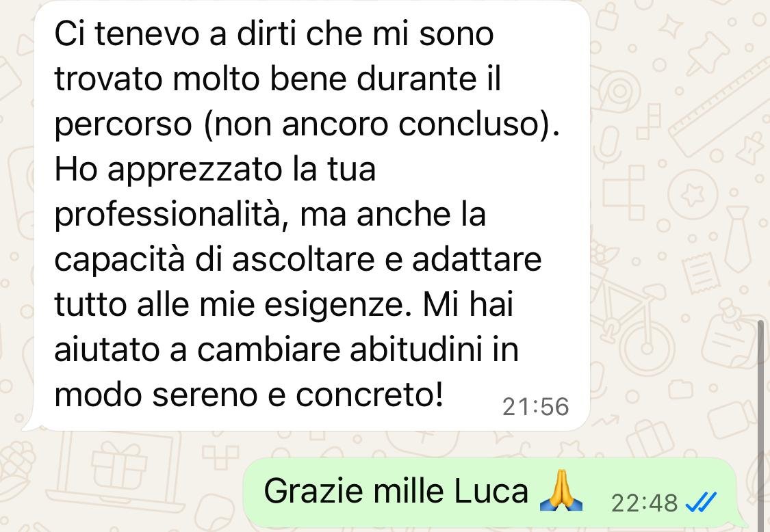Tap the text "modo sereno e concreto!"

pos(249,395)
